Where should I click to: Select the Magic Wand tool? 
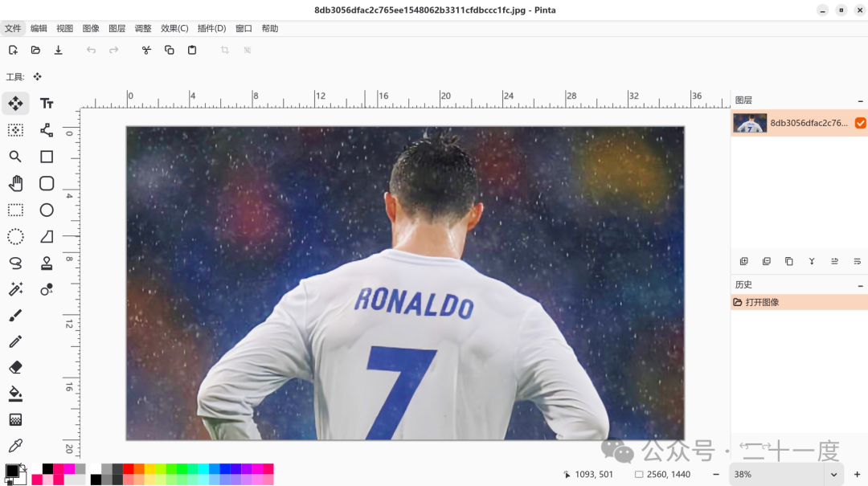[x=15, y=288]
